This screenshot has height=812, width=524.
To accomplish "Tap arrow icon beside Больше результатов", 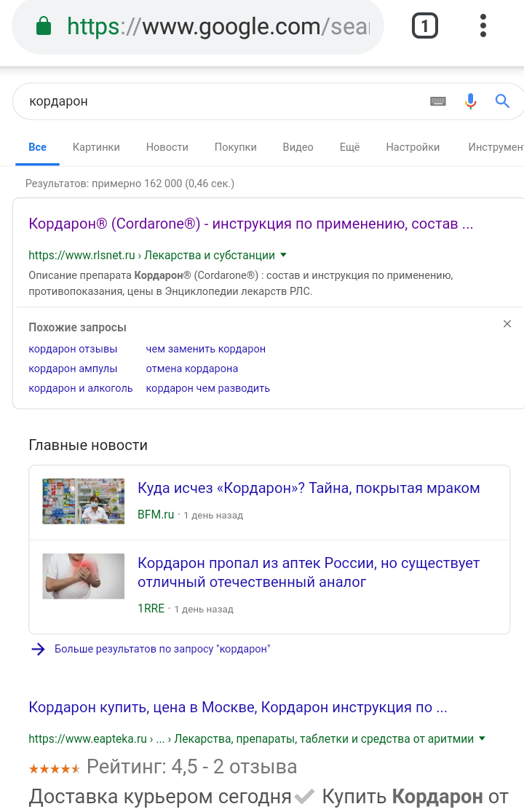I will (39, 649).
